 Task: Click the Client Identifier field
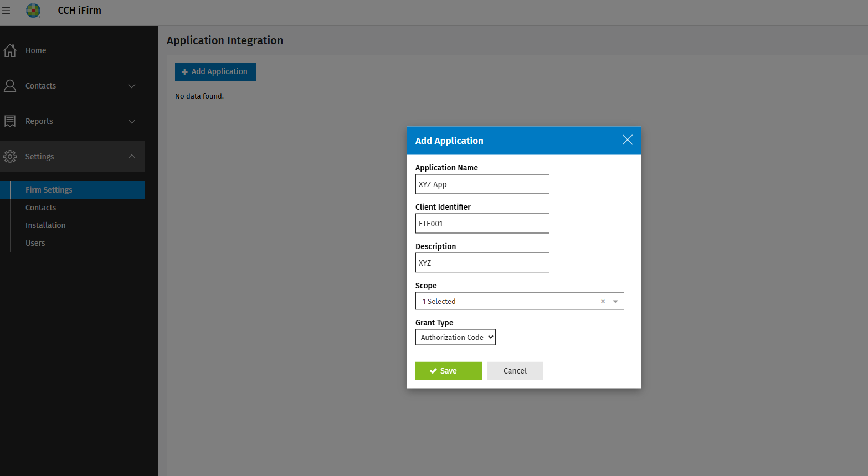[x=482, y=224]
